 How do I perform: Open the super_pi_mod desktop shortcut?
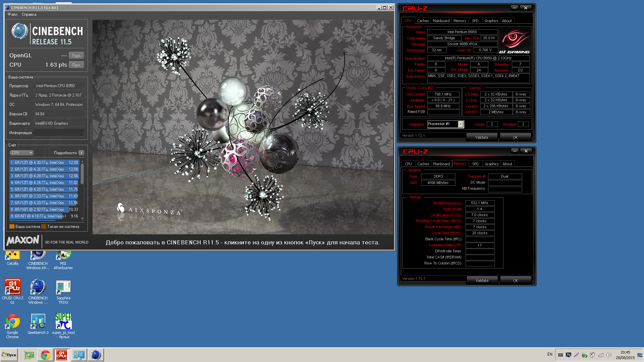pyautogui.click(x=63, y=326)
